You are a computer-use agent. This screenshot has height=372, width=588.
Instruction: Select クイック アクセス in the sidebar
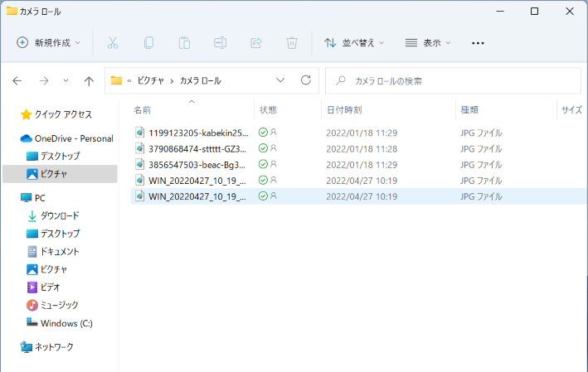(56, 114)
